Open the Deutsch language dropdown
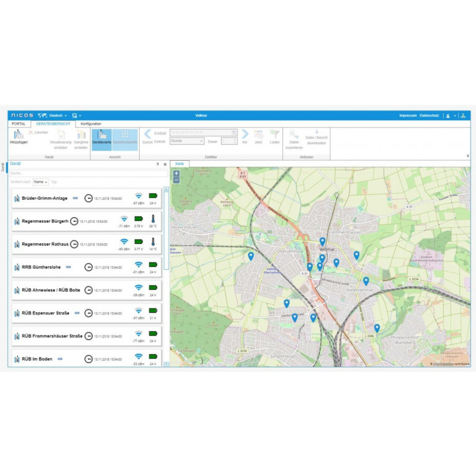Image resolution: width=476 pixels, height=476 pixels. pos(58,115)
